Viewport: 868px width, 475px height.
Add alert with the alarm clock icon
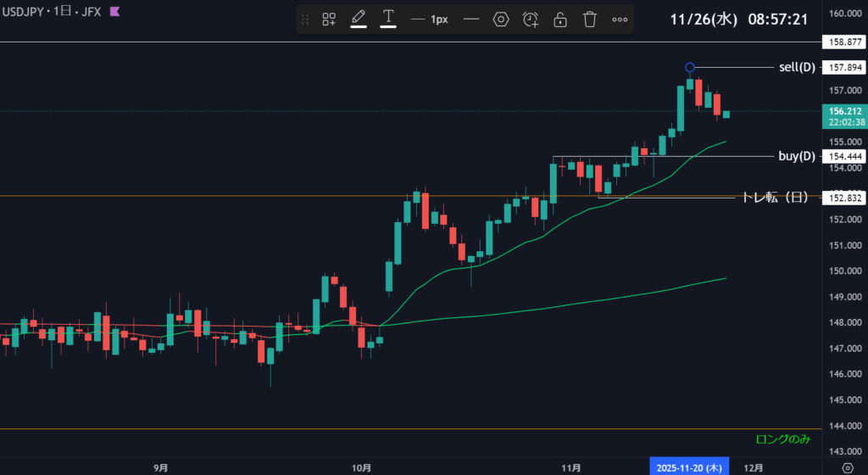pyautogui.click(x=531, y=20)
